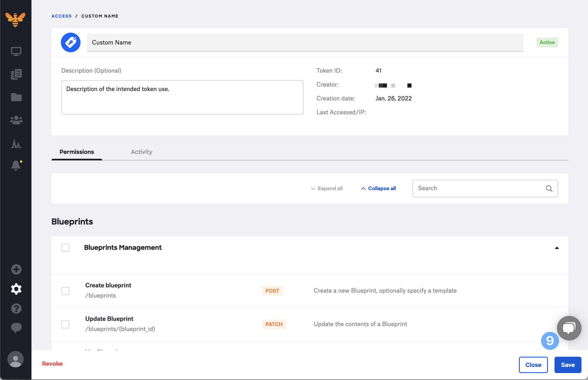Open the Alerts bell icon
This screenshot has width=588, height=380.
click(x=16, y=165)
